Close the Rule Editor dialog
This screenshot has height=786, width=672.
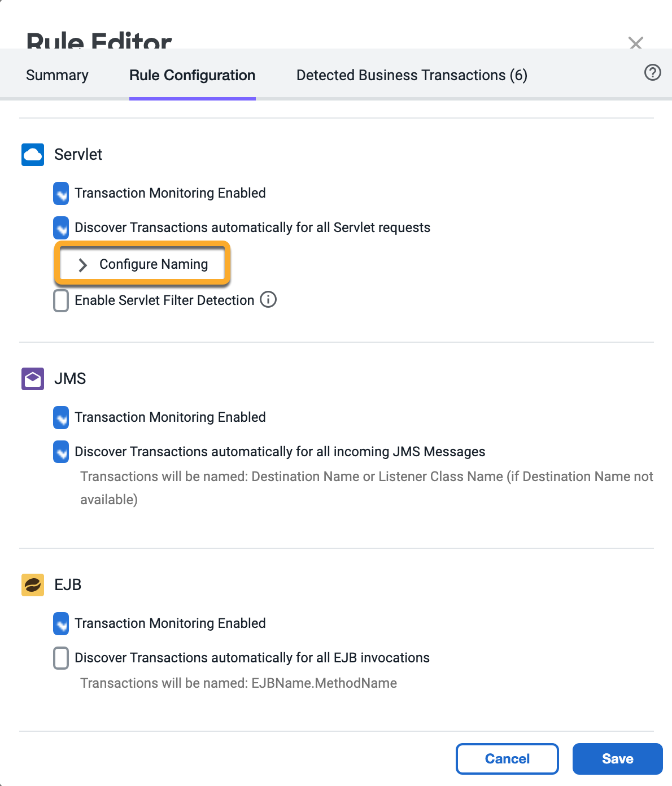tap(636, 43)
